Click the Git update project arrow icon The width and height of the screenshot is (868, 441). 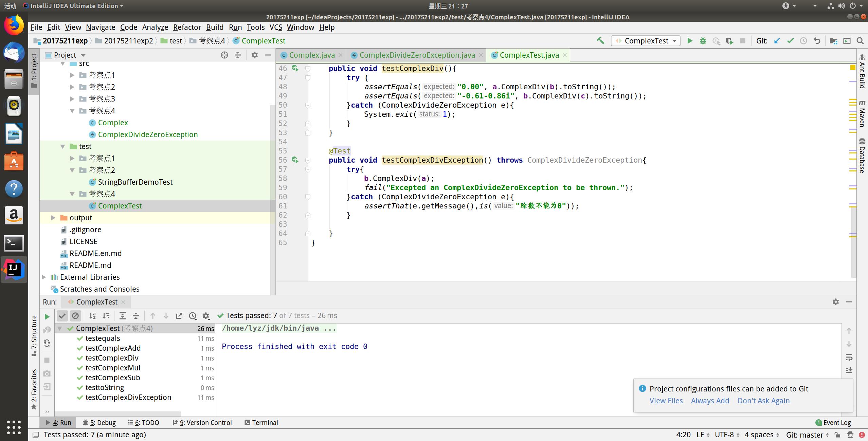coord(777,41)
